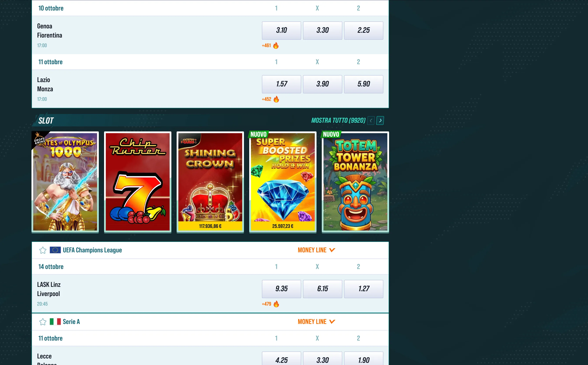588x365 pixels.
Task: Click the fire icon next to +452
Action: 276,99
